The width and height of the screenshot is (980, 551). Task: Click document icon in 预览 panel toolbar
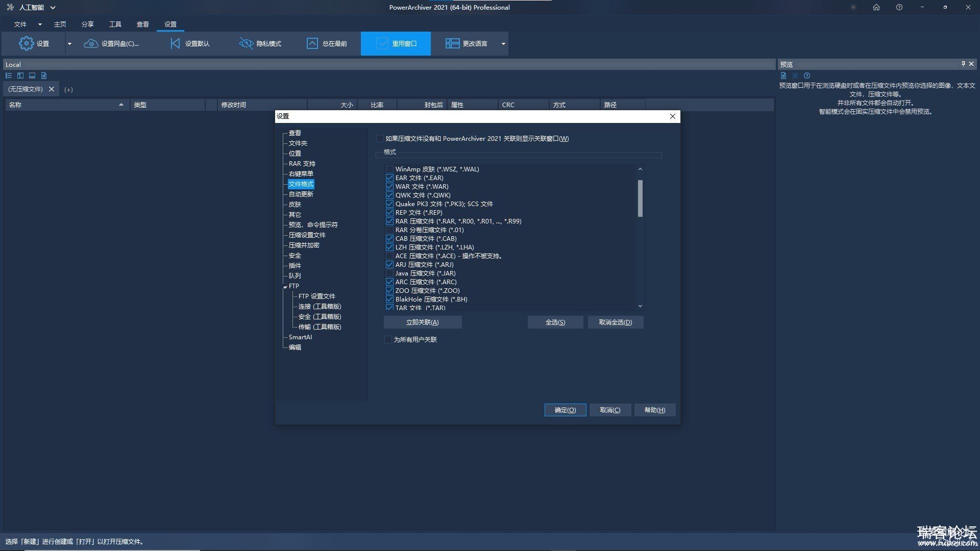point(783,76)
